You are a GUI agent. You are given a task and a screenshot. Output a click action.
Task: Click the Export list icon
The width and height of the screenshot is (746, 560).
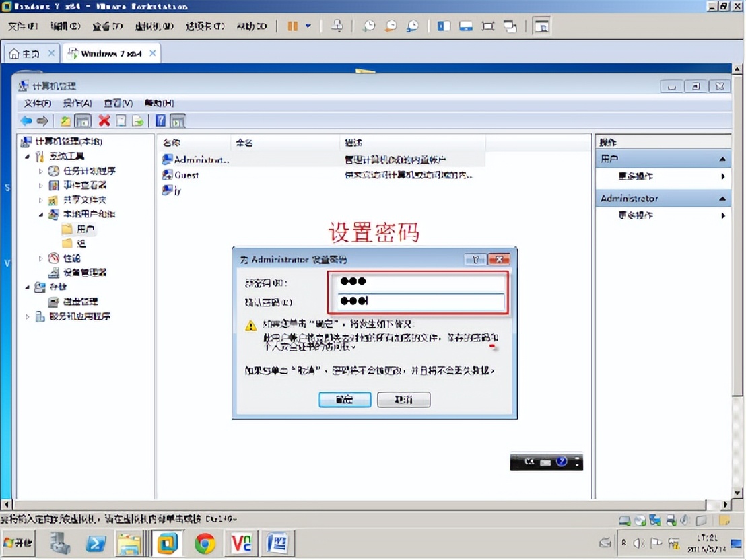pos(138,121)
